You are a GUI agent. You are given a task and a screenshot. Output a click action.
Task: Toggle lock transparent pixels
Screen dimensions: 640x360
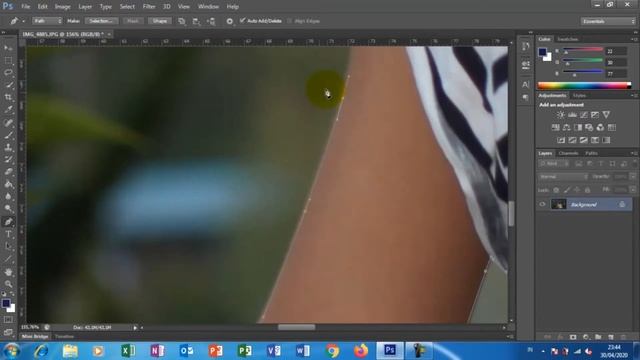tap(556, 190)
